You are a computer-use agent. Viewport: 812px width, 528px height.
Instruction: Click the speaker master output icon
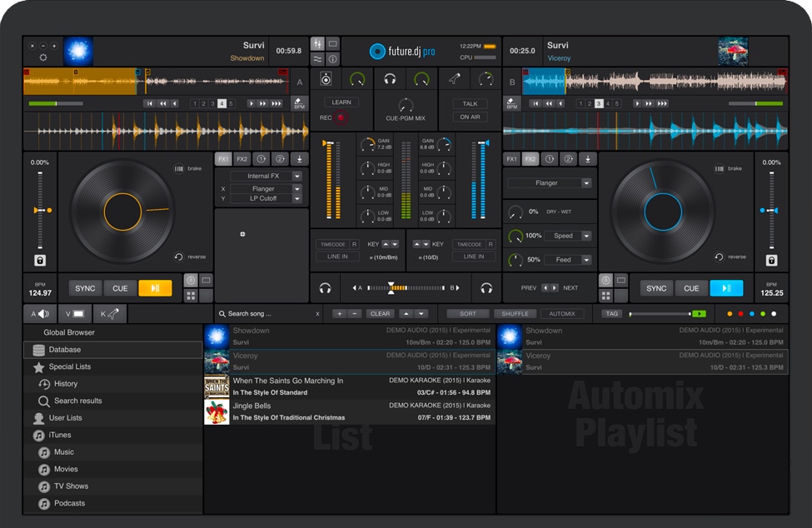pos(326,79)
